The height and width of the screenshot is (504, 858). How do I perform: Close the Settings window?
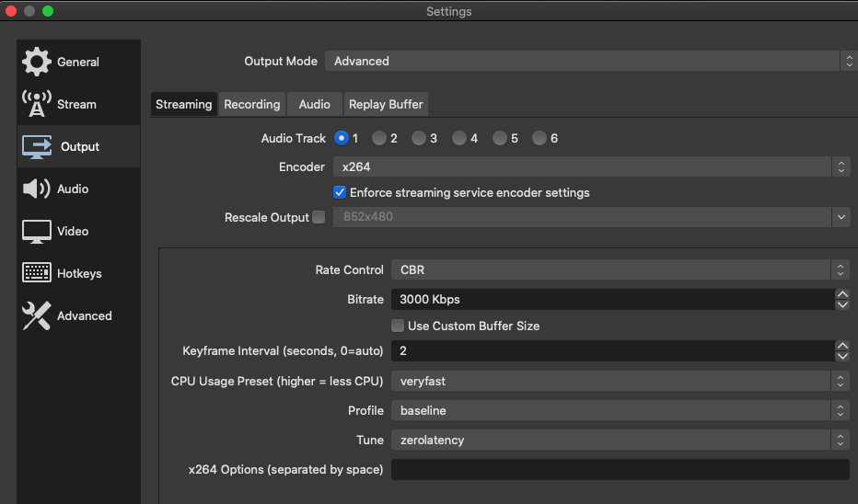click(x=11, y=11)
